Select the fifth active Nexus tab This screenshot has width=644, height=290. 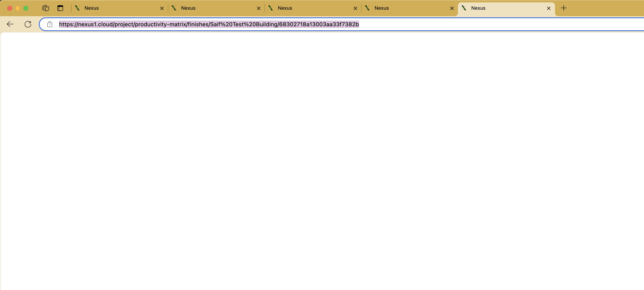coord(502,8)
